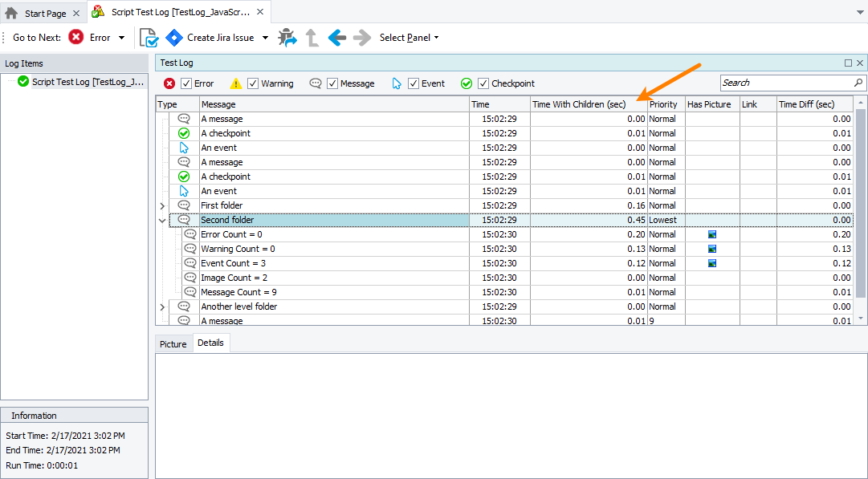This screenshot has width=868, height=479.
Task: Click the green Checkpoint icon
Action: click(x=467, y=83)
